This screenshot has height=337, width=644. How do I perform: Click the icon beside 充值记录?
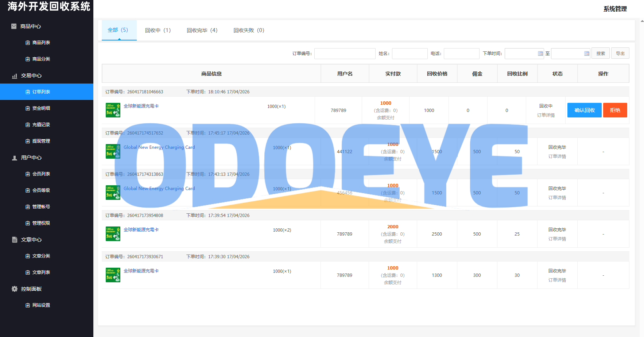pyautogui.click(x=28, y=125)
